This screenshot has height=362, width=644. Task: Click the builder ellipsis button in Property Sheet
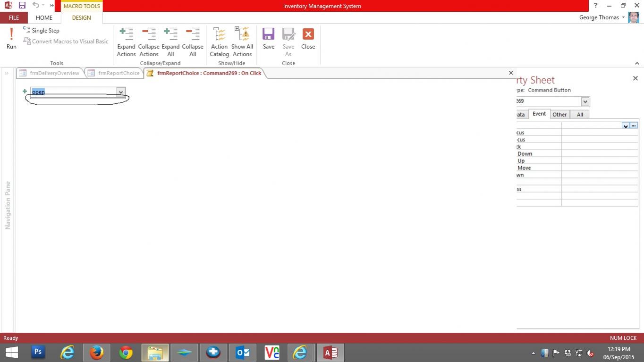click(634, 126)
